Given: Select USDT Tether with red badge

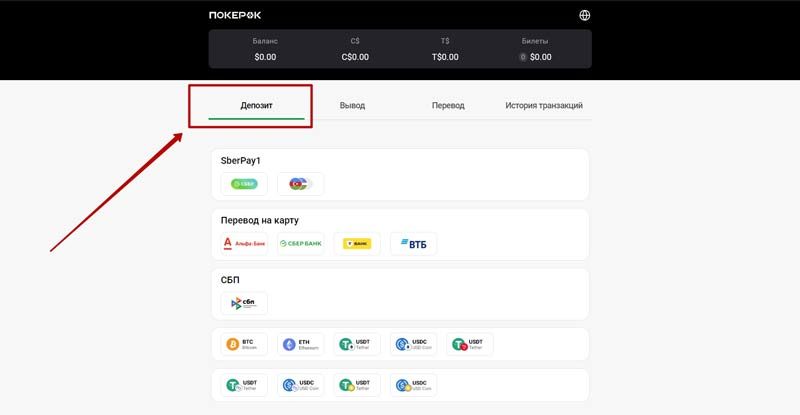Looking at the screenshot, I should click(470, 344).
